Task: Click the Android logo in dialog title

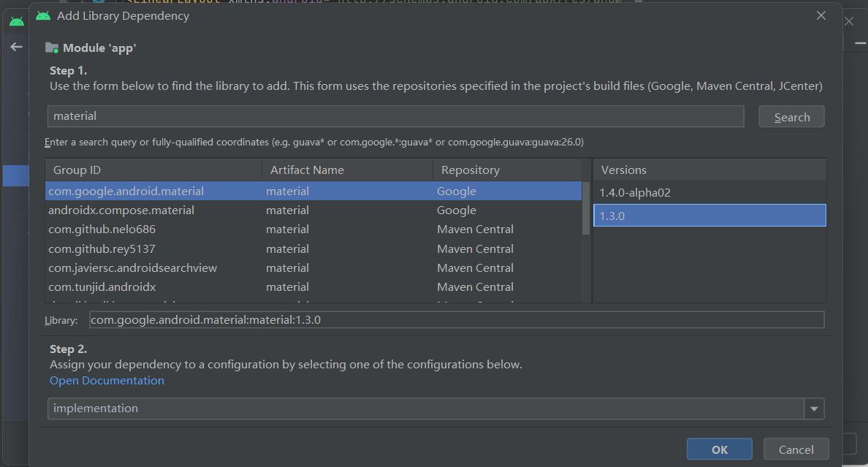Action: (43, 15)
